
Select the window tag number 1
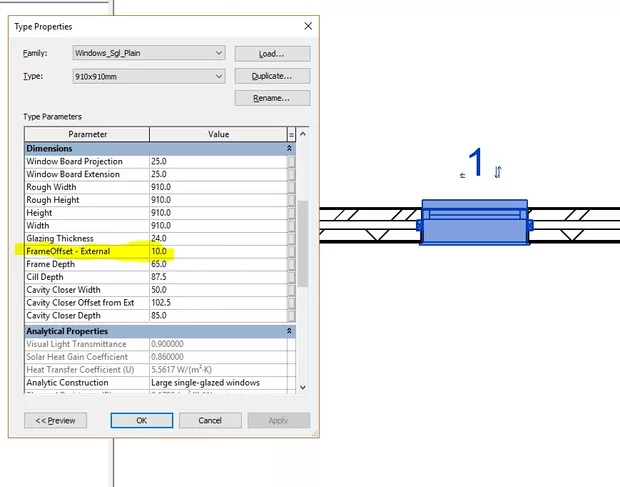point(477,163)
